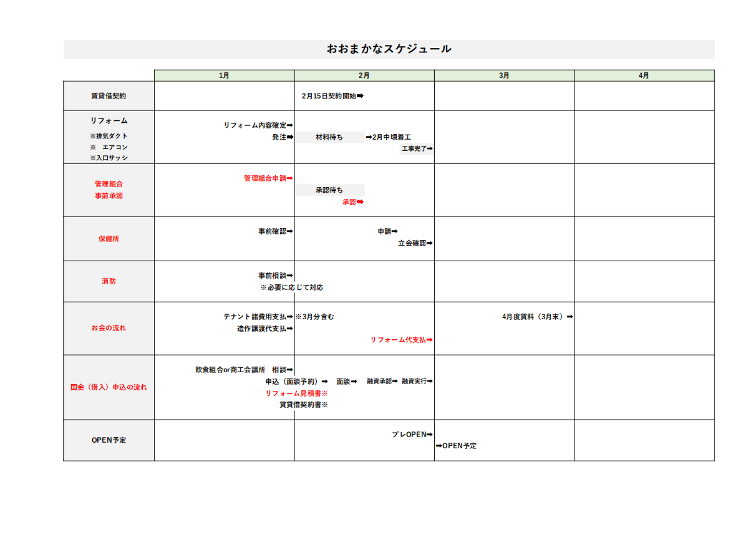The image size is (756, 535).
Task: Click the 消防 row label
Action: tap(109, 281)
